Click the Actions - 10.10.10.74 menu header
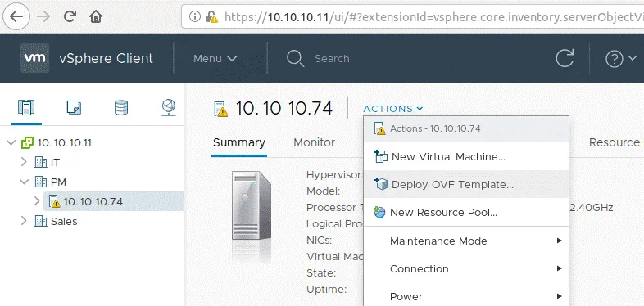Viewport: 644px width, 306px height. [466, 128]
